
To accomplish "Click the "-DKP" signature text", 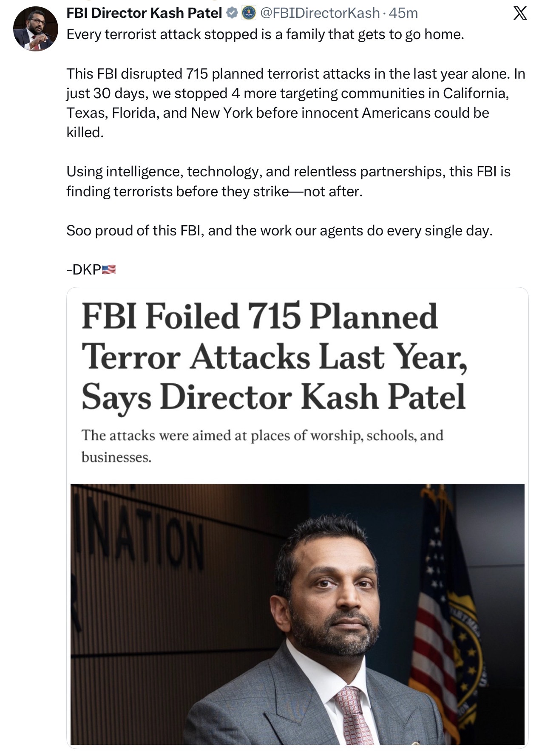I will [84, 269].
